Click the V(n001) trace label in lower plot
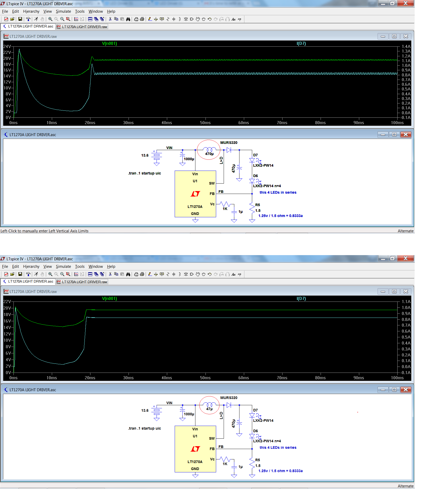The height and width of the screenshot is (504, 424). point(109,298)
